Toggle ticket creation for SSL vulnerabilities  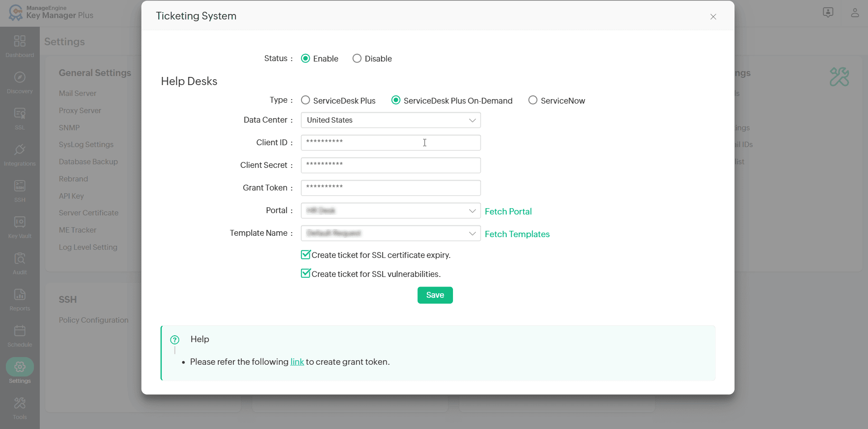(306, 274)
